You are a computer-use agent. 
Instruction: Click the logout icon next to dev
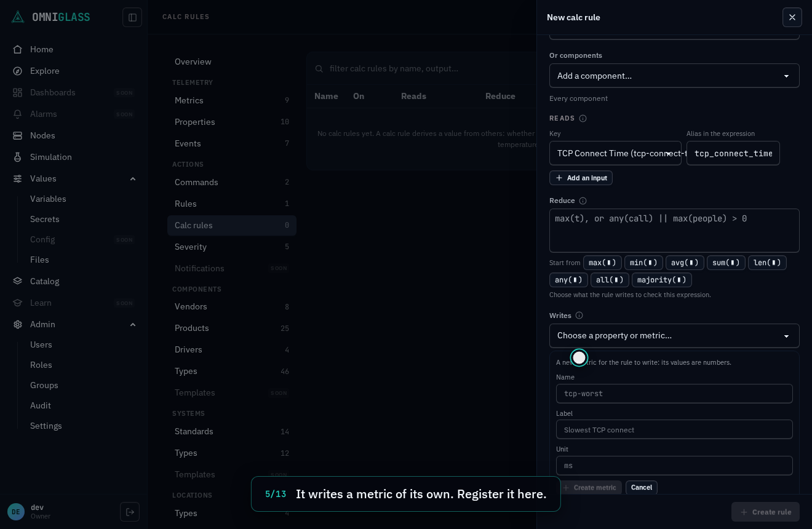130,512
